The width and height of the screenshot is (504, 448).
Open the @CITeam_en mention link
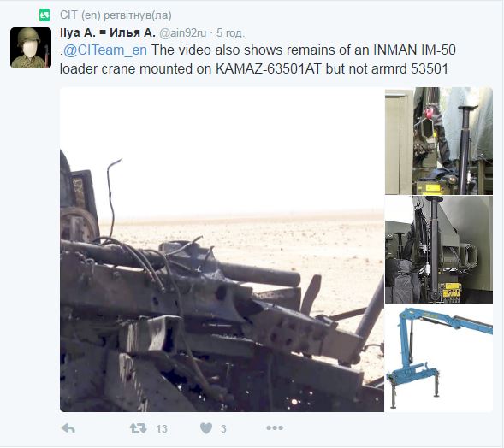105,50
